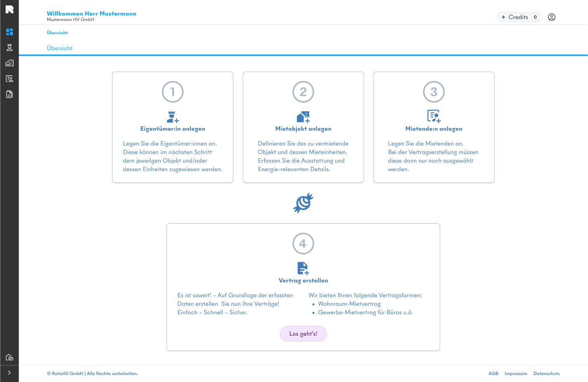Open the Mietobjekt anlegen heading
The width and height of the screenshot is (588, 382).
(303, 129)
